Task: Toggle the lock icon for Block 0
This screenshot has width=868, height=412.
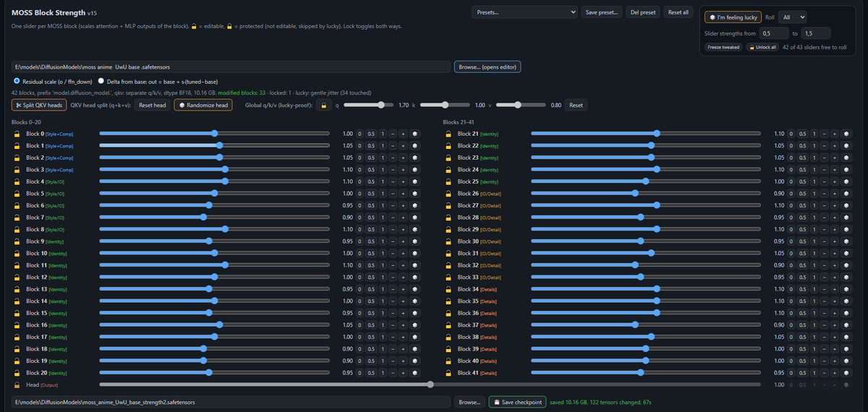Action: 16,134
